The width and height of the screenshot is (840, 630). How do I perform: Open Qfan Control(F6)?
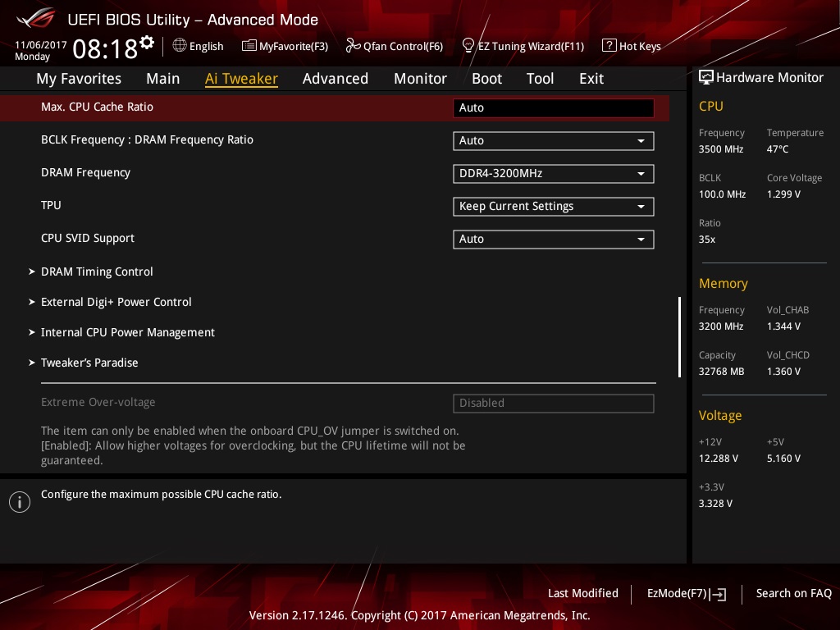[x=395, y=46]
